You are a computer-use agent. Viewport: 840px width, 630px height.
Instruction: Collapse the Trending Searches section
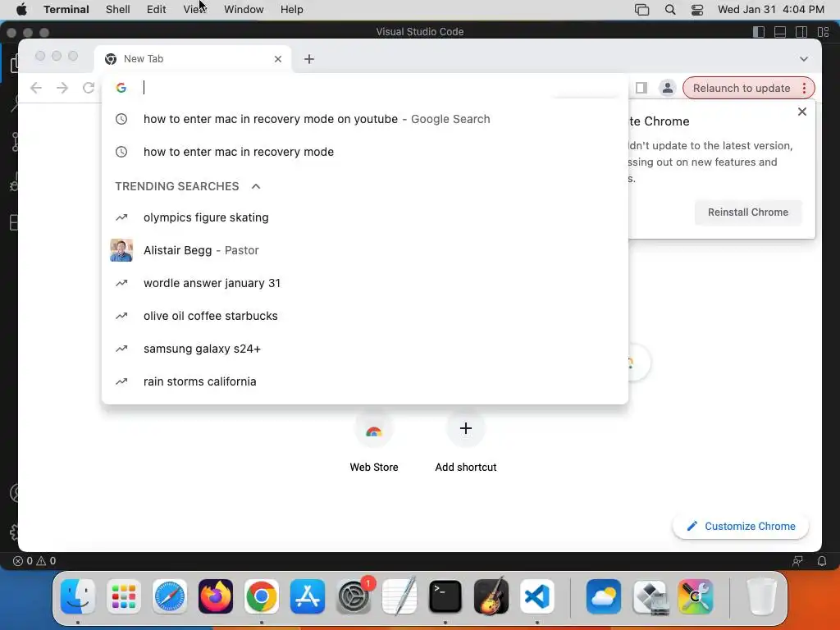pos(256,186)
